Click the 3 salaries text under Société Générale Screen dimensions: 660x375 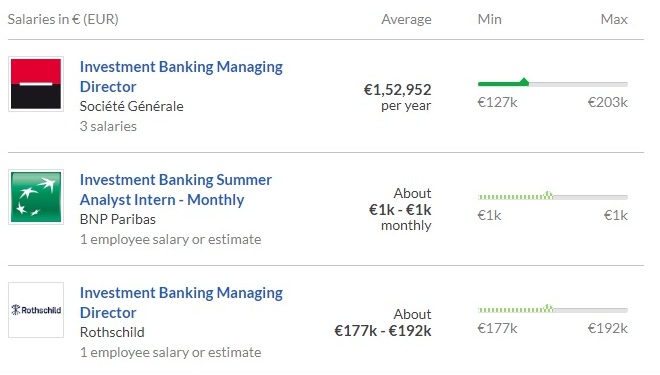[108, 126]
